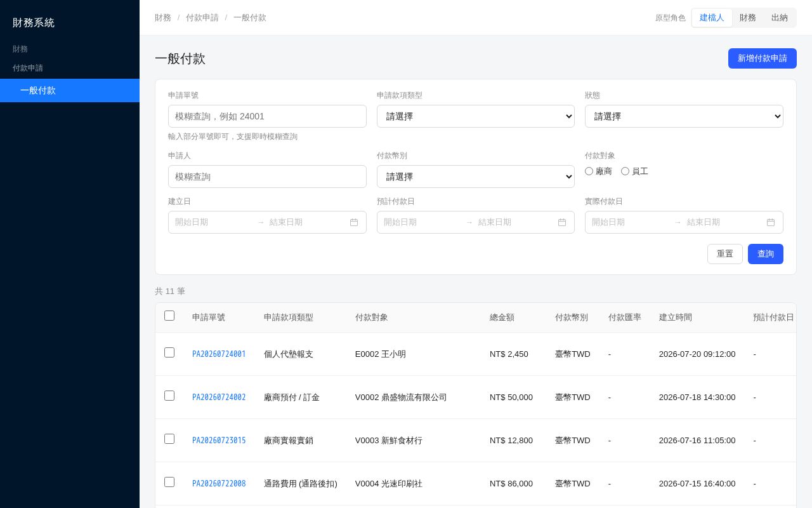Click type cell '廠商預付 / 訂金'
The height and width of the screenshot is (508, 812).
click(x=292, y=398)
